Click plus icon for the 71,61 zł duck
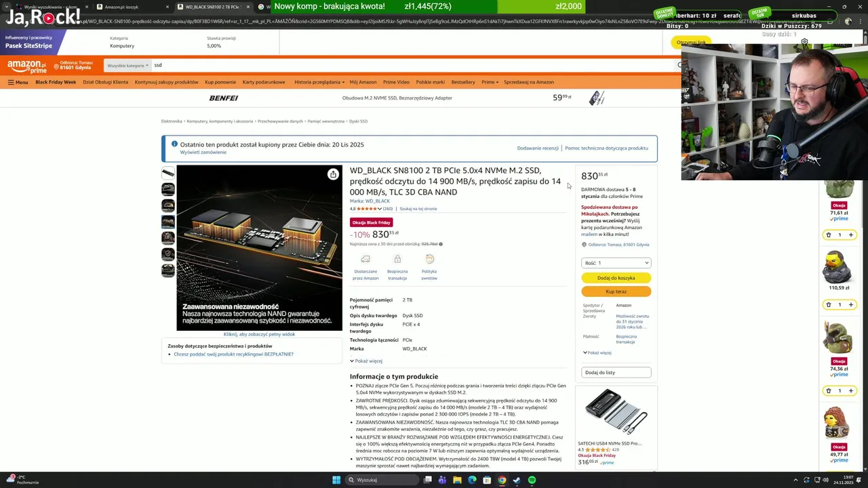868x488 pixels. point(850,235)
